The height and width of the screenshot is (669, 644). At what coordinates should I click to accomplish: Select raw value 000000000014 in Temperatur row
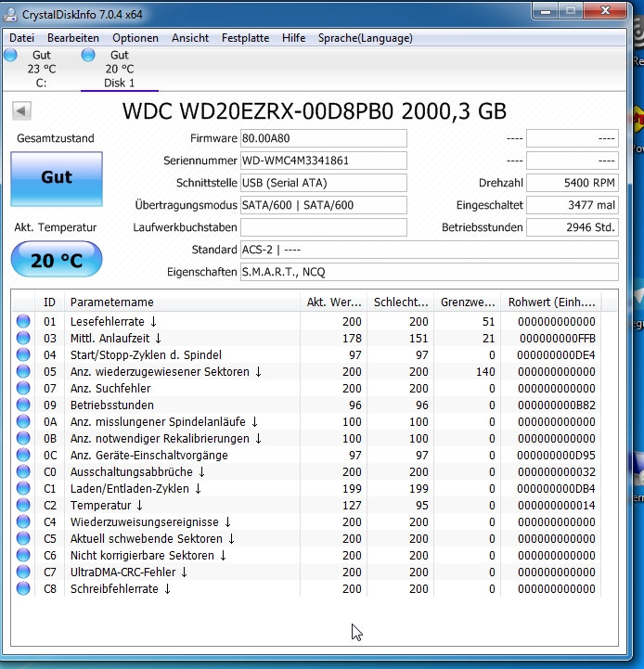pyautogui.click(x=557, y=505)
